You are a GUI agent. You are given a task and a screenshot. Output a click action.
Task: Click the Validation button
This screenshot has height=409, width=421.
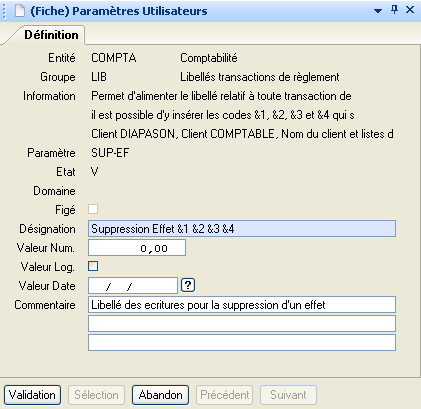pos(32,395)
